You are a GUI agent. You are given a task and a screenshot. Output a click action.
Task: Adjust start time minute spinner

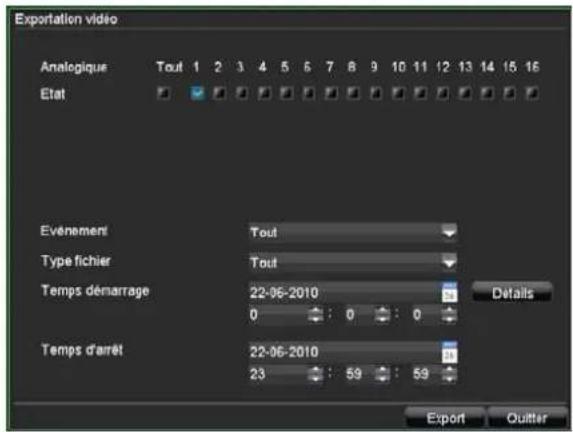(382, 315)
